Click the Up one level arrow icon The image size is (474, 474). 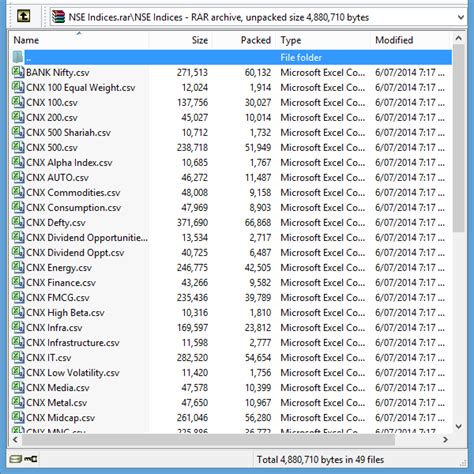[x=24, y=16]
